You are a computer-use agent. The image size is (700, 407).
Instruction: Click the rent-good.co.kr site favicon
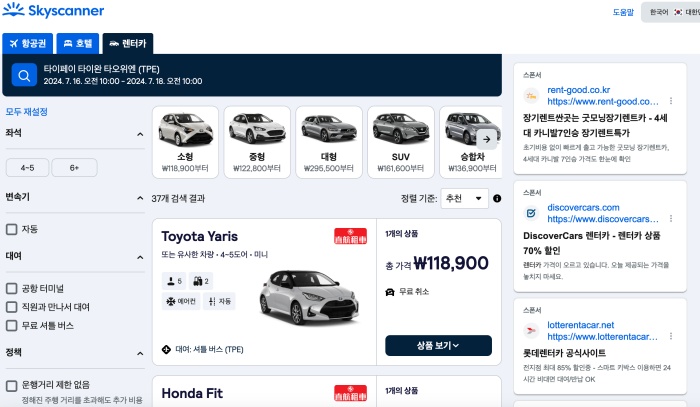tap(531, 96)
